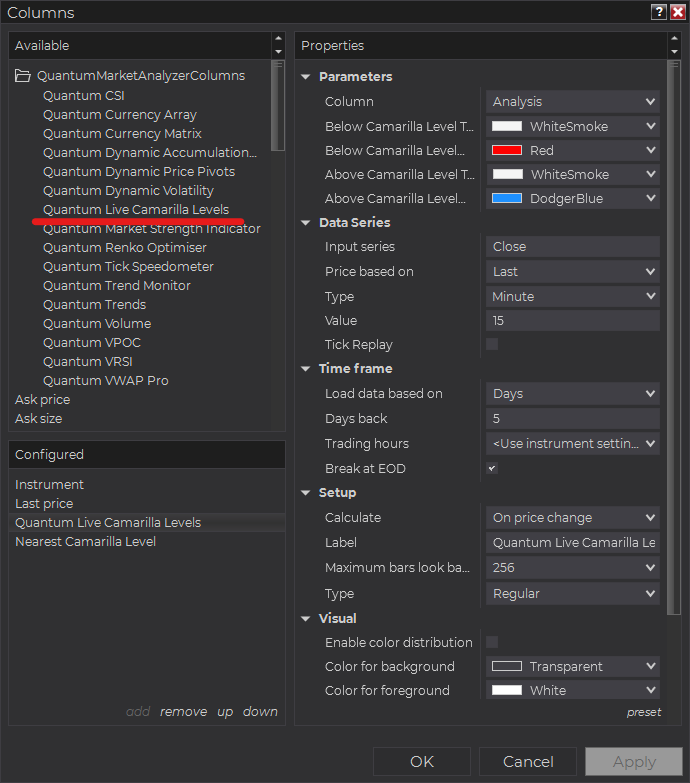Open the Maximum bars look back dropdown
The width and height of the screenshot is (690, 783).
573,567
